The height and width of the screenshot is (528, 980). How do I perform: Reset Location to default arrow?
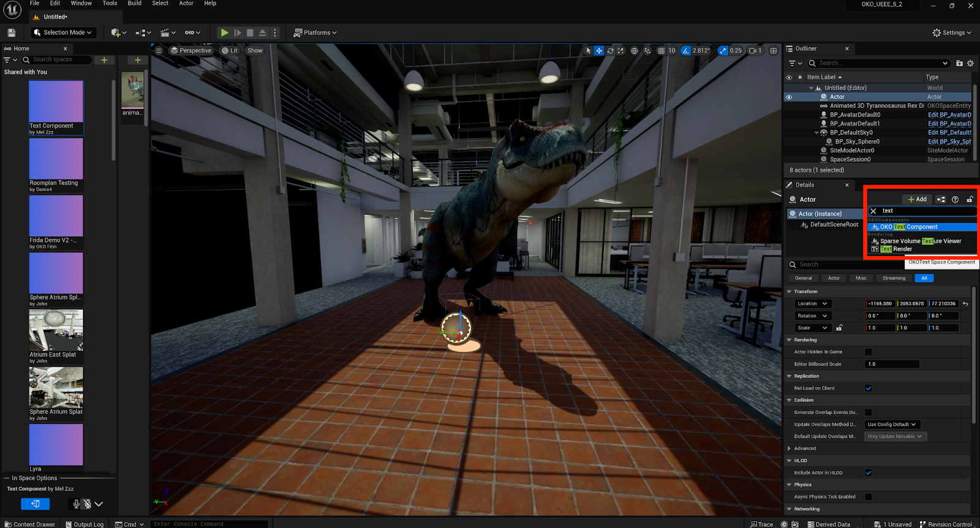point(965,304)
